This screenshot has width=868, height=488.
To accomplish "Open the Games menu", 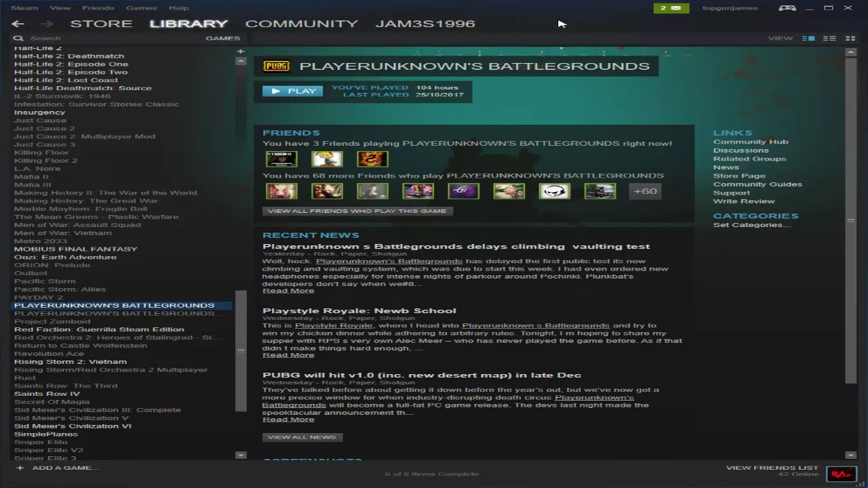I will click(142, 8).
